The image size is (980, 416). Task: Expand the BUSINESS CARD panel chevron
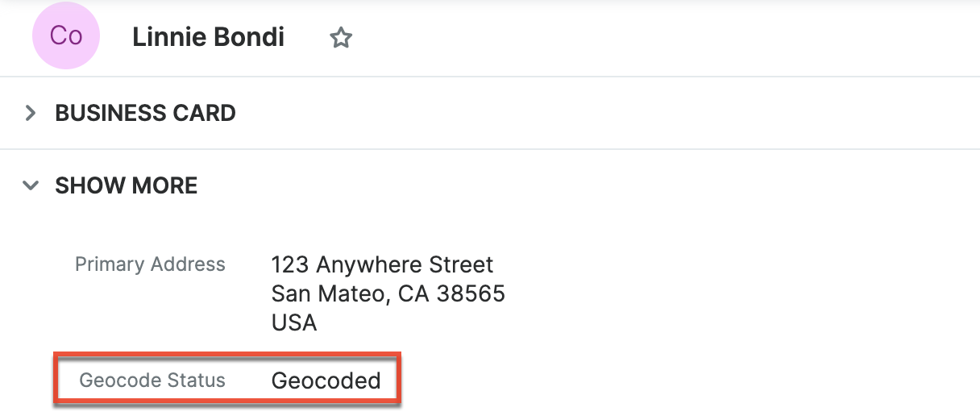coord(31,113)
